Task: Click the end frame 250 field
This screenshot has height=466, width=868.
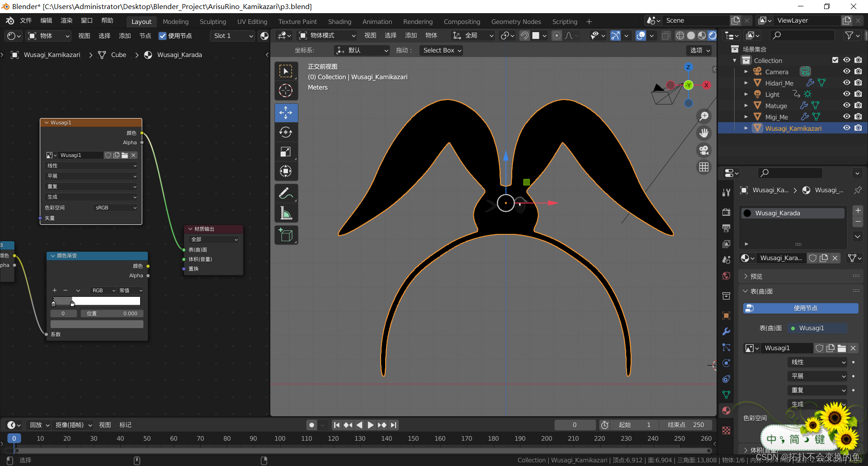Action: tap(686, 425)
